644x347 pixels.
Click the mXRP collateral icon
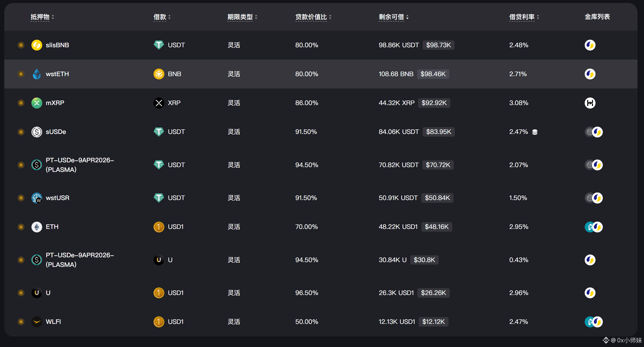coord(37,103)
